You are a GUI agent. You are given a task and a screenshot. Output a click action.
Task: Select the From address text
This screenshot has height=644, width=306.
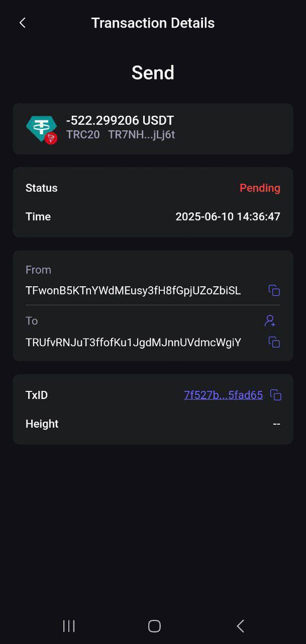pyautogui.click(x=133, y=290)
